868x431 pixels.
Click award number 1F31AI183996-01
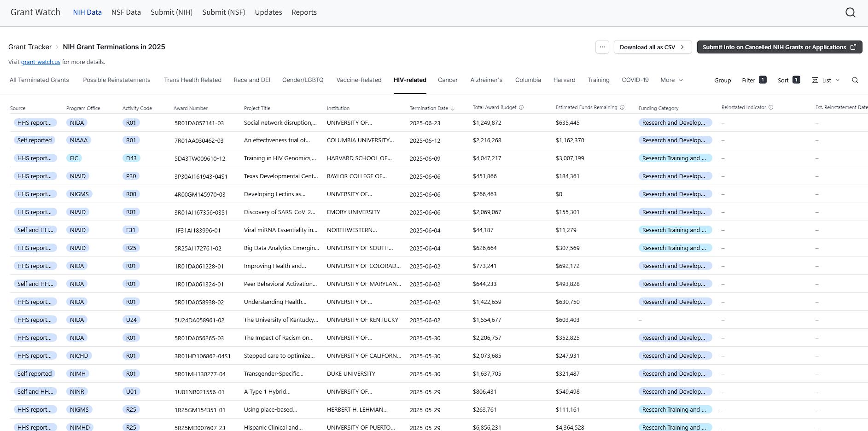(x=198, y=230)
